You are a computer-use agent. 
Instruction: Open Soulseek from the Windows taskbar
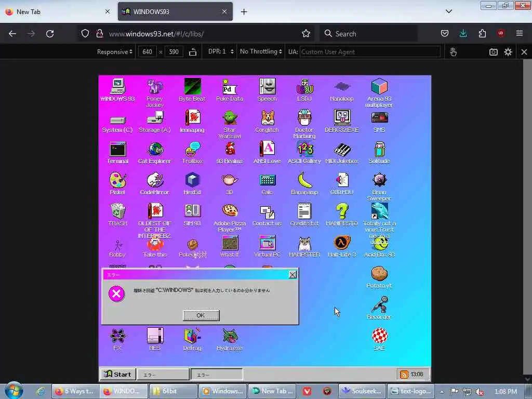point(362,391)
